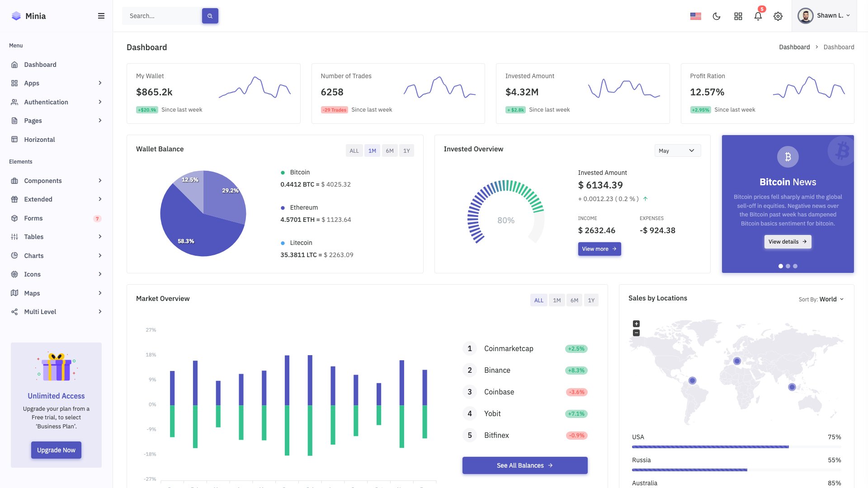This screenshot has width=868, height=488.
Task: Change language via the US flag icon
Action: [x=695, y=16]
